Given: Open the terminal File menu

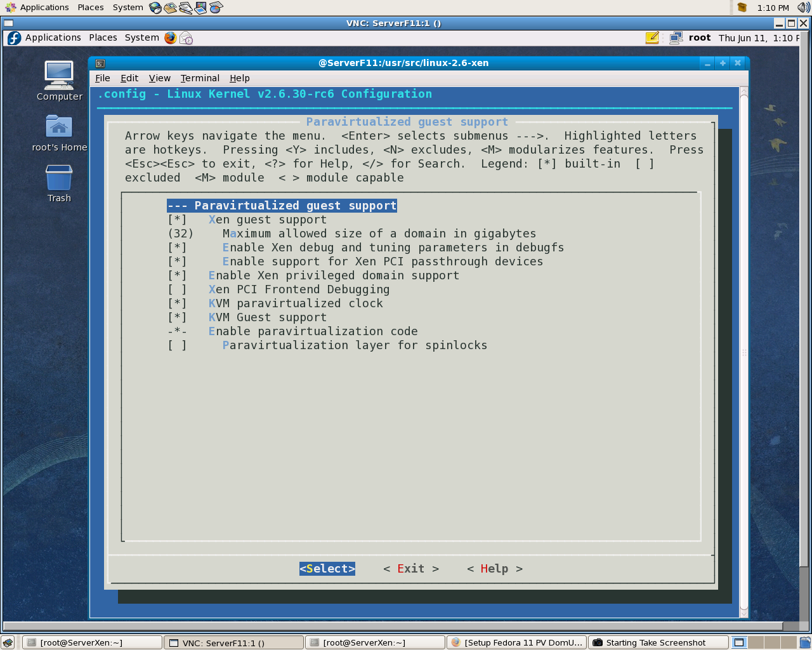Looking at the screenshot, I should [x=103, y=78].
